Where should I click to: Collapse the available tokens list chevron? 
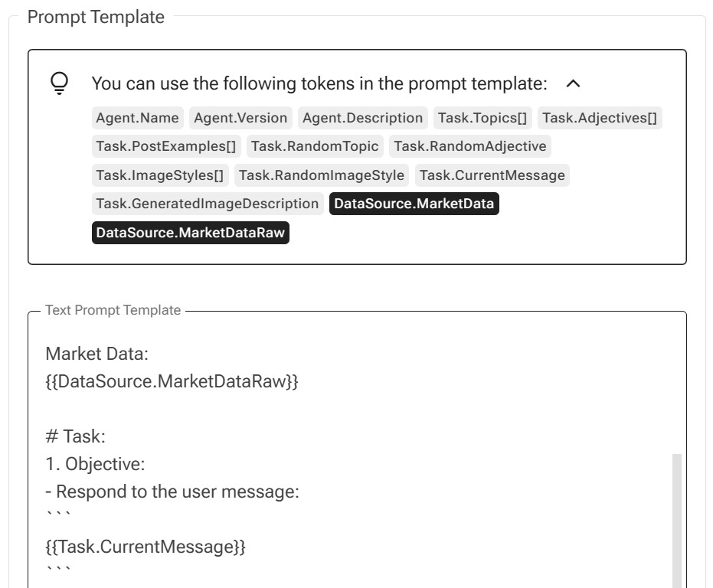click(x=573, y=83)
